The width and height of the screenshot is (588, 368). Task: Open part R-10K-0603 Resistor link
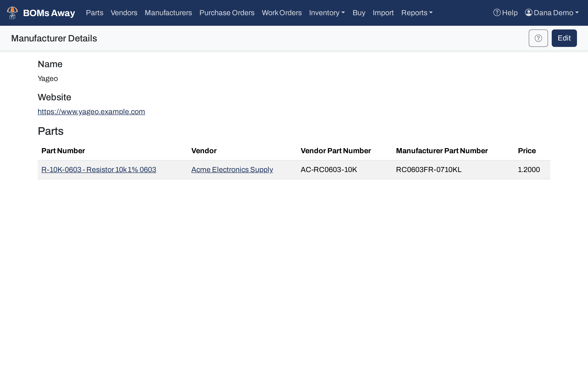[99, 170]
